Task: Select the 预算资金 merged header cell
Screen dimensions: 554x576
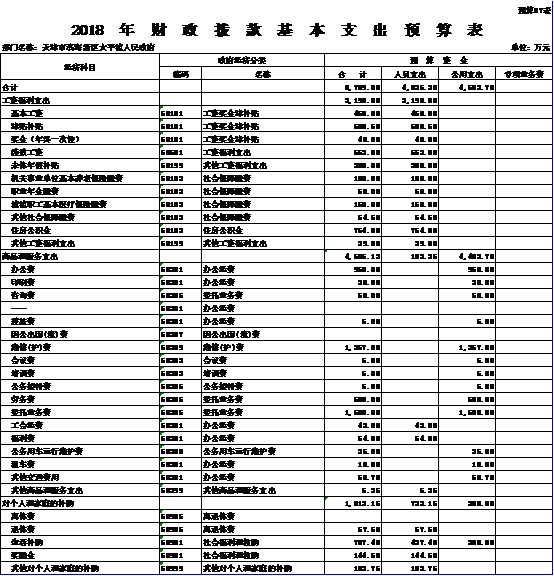Action: (438, 60)
